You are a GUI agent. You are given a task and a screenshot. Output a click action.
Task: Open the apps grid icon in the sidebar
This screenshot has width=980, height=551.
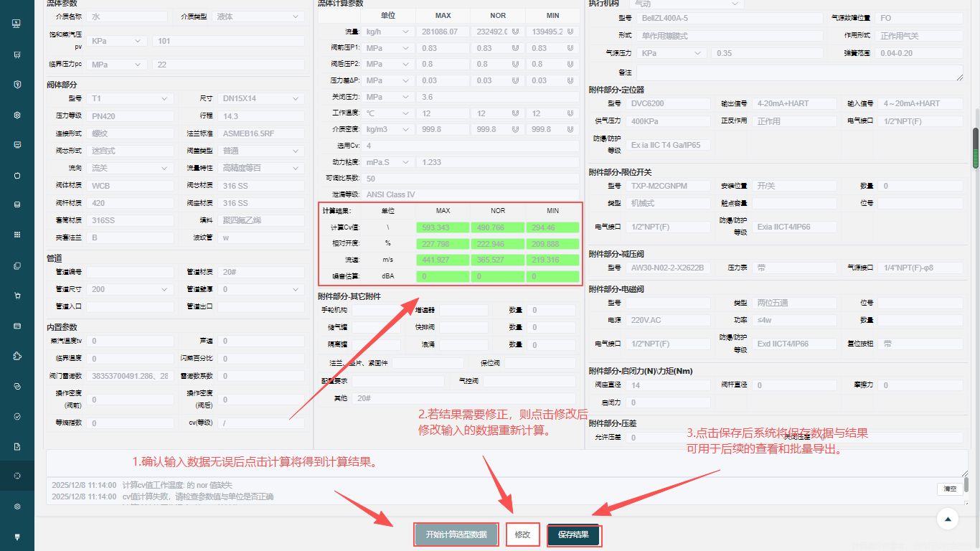tap(17, 235)
